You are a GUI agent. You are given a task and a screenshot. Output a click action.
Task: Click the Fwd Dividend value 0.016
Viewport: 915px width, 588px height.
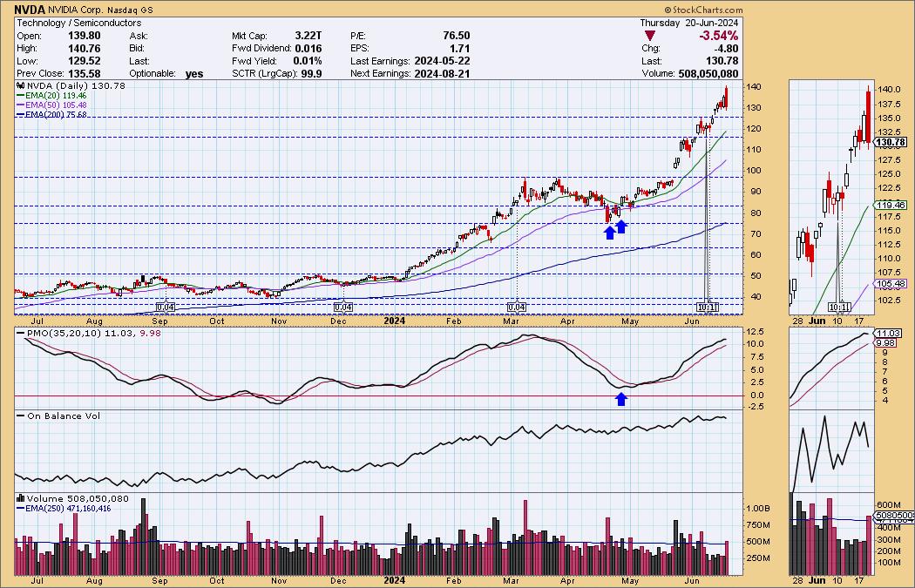click(308, 49)
